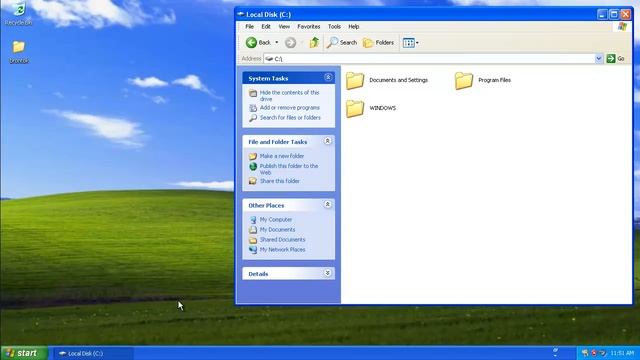Go back with the green Back arrow
Screen dimensions: 640x360
click(x=251, y=42)
